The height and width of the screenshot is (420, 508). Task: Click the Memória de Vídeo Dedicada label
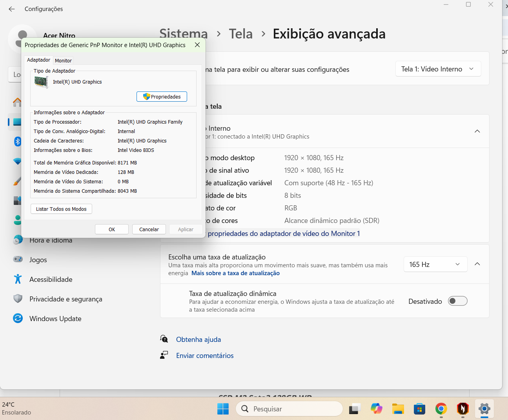(66, 172)
